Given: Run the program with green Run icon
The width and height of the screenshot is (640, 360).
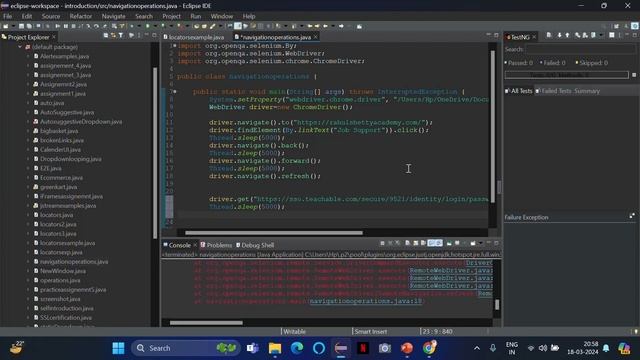Looking at the screenshot, I should (x=148, y=26).
